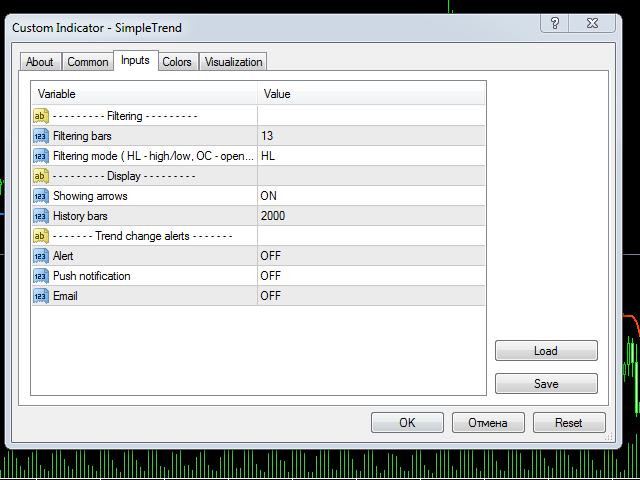Click the icon next to Filtering mode
This screenshot has width=640, height=480.
click(41, 156)
